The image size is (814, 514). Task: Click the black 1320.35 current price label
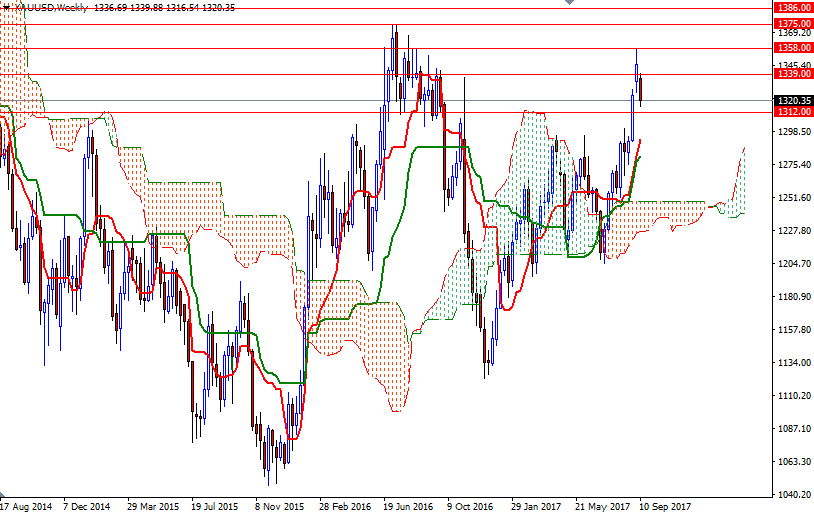click(793, 100)
